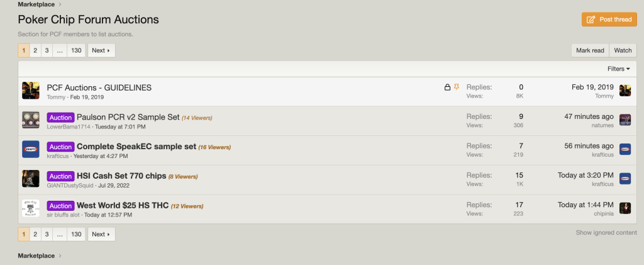Click natumes small avatar in last-post column

(625, 120)
